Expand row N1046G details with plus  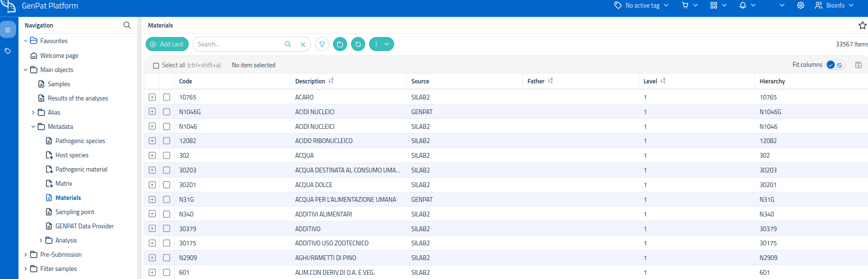pyautogui.click(x=152, y=112)
